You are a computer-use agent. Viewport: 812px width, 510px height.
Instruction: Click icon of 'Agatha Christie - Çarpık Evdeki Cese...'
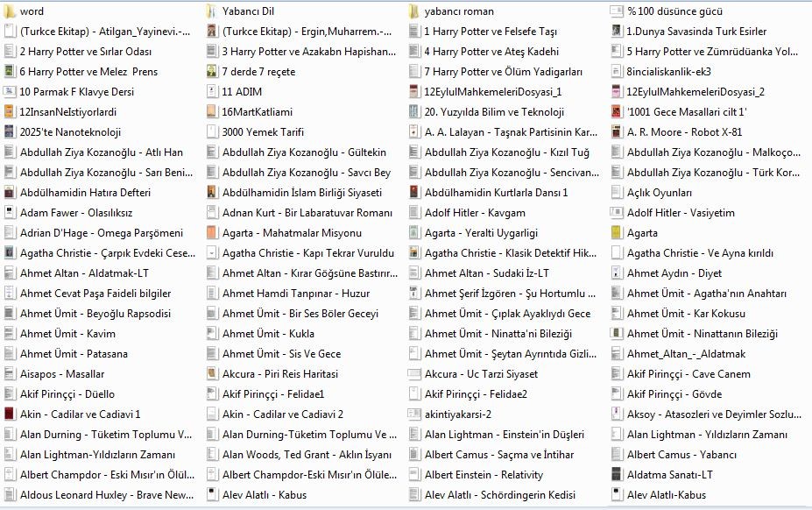tap(10, 253)
